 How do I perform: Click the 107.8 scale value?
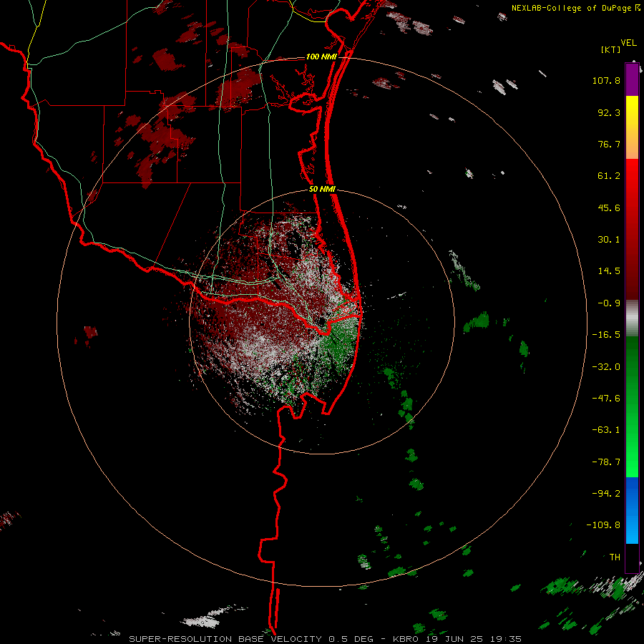(x=606, y=80)
